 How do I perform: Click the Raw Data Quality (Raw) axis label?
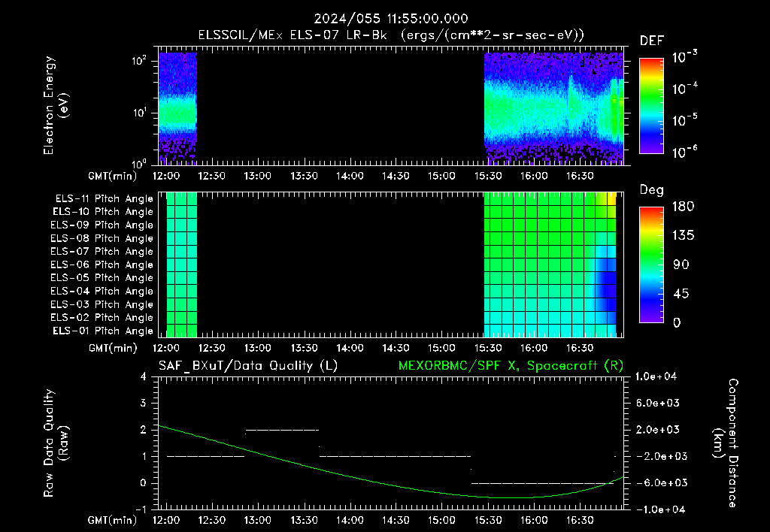56,443
